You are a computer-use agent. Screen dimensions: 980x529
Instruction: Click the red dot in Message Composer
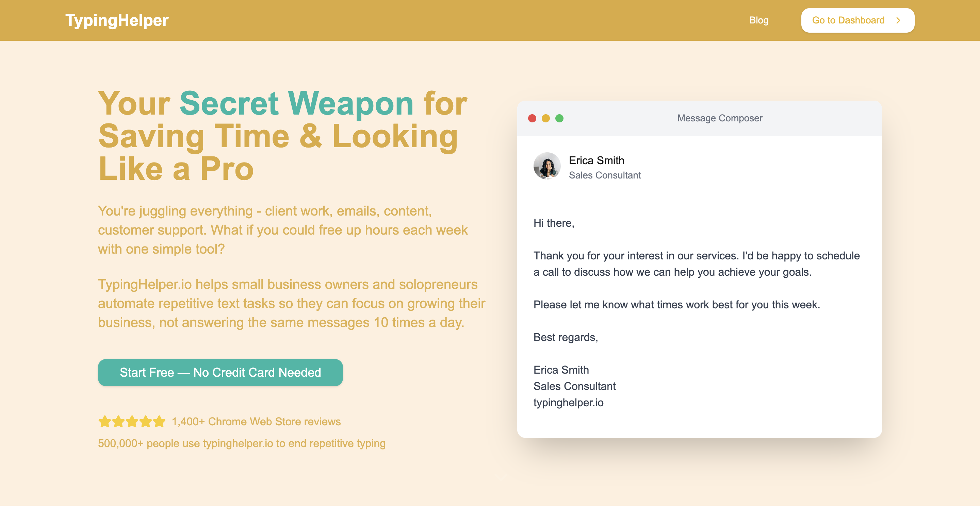(532, 119)
